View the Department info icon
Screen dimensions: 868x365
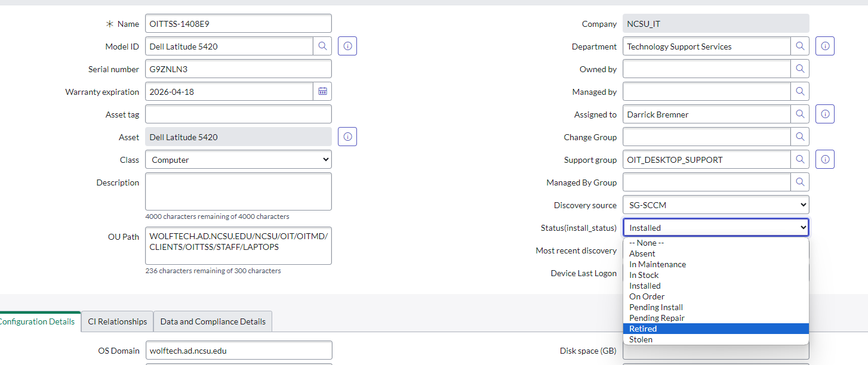tap(824, 46)
